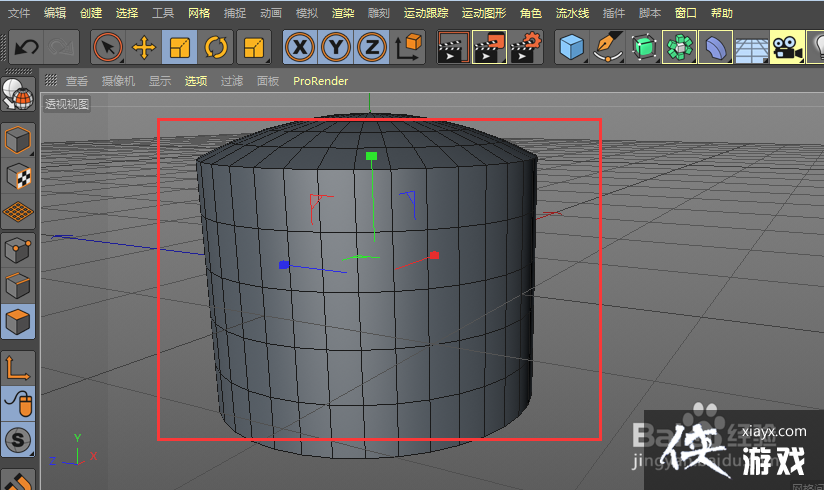
Task: Switch to Points mode
Action: tap(18, 250)
